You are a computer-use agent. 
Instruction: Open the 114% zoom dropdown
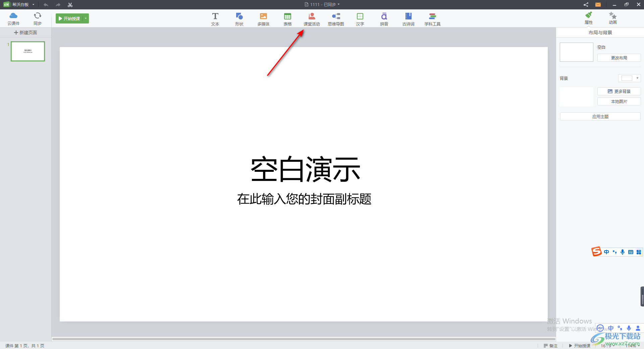tap(632, 346)
